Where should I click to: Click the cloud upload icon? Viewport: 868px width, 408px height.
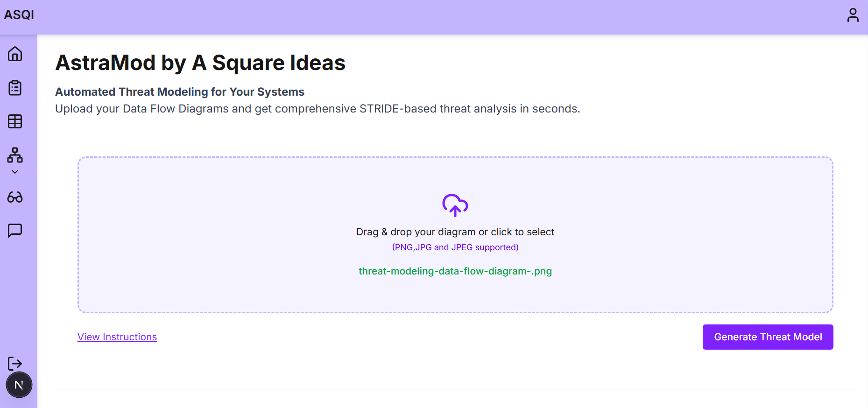(x=455, y=205)
